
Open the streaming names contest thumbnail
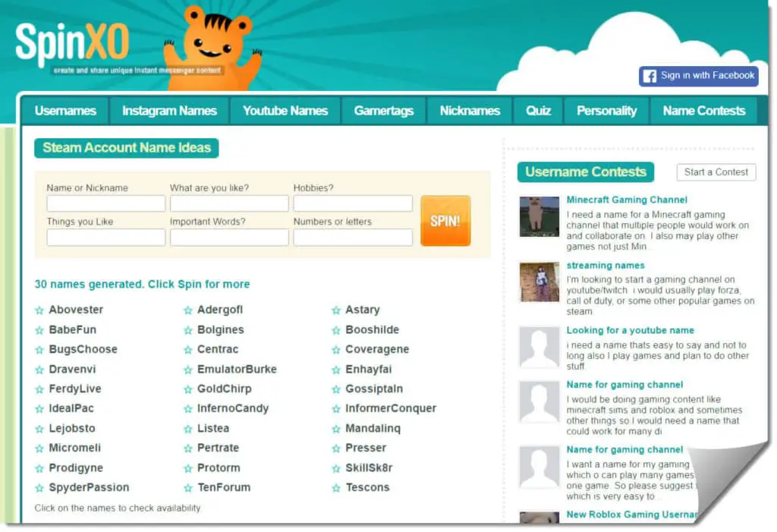tap(539, 282)
